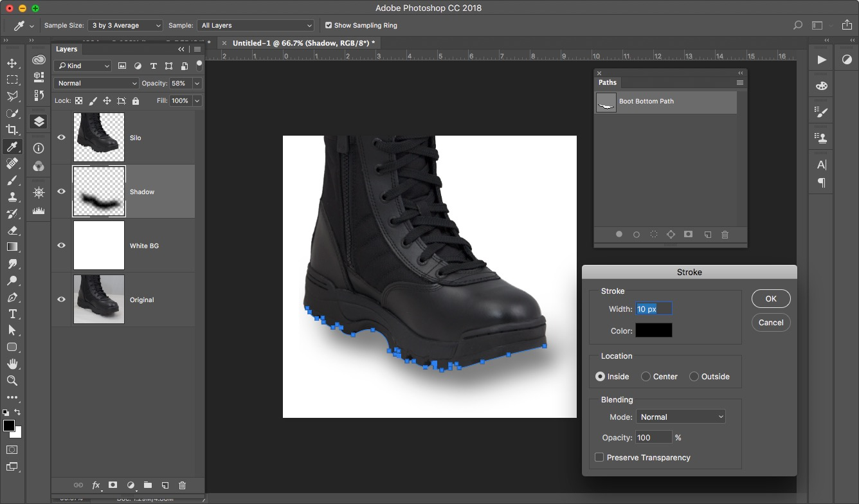
Task: Click the stroke Color swatch
Action: pyautogui.click(x=653, y=330)
